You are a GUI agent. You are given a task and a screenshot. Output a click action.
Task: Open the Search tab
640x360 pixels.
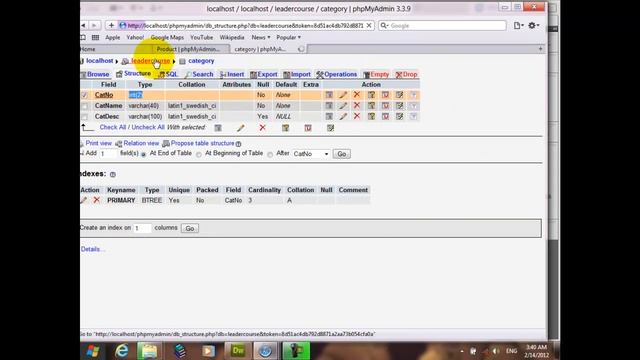199,74
